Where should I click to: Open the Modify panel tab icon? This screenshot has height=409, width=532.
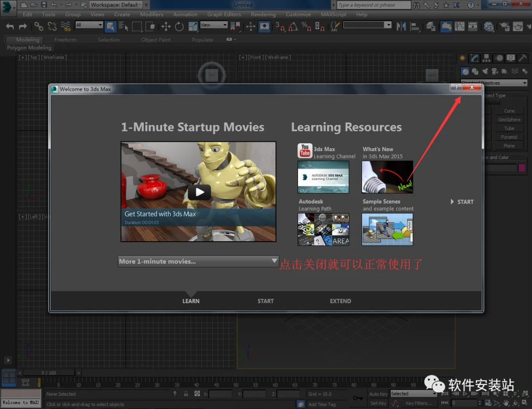pyautogui.click(x=475, y=58)
